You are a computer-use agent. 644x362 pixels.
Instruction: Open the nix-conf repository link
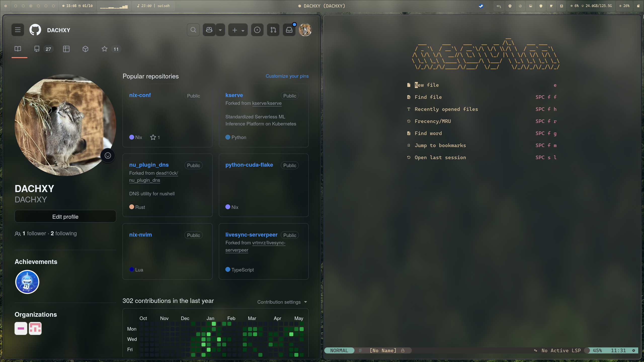(x=140, y=95)
